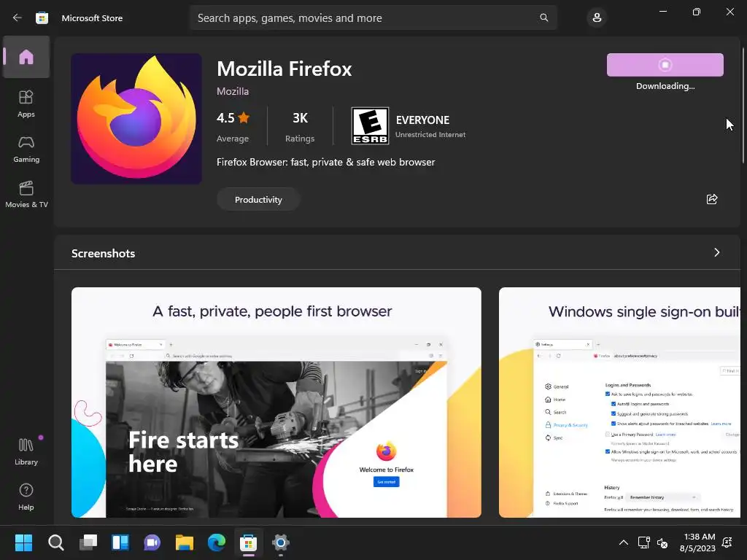Click the Downloading... status text
The width and height of the screenshot is (747, 560).
665,86
